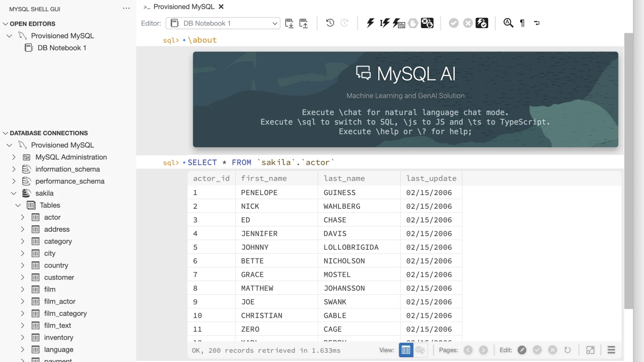Image resolution: width=644 pixels, height=362 pixels.
Task: Open the Find magnifier icon in toolbar
Action: [508, 23]
